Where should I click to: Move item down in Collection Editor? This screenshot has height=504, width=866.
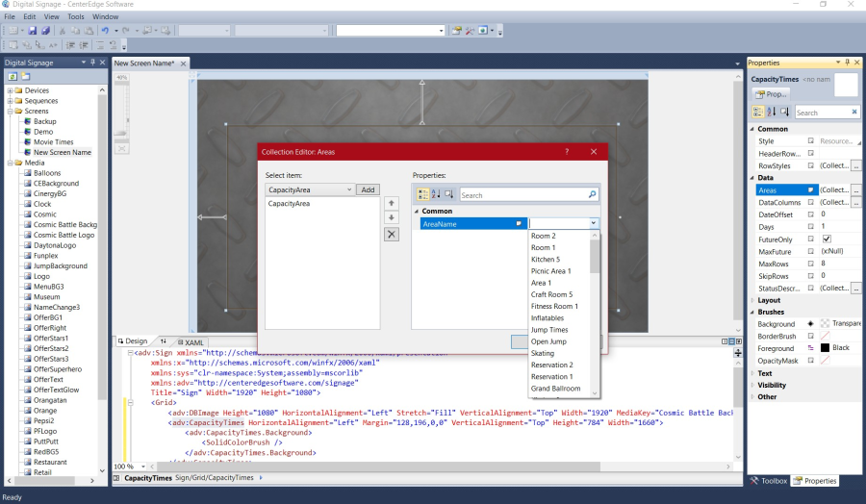click(x=391, y=218)
